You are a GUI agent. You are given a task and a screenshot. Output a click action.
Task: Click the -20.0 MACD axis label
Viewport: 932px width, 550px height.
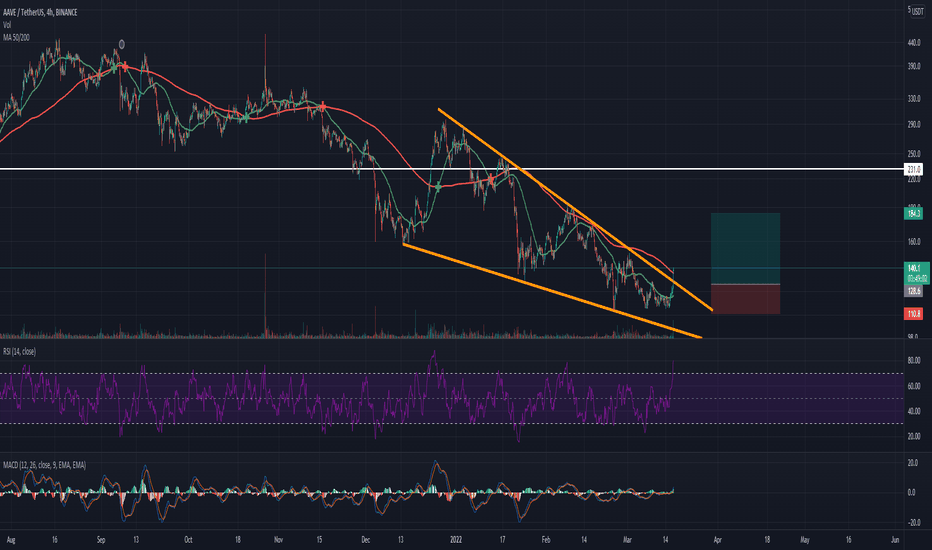click(x=912, y=523)
